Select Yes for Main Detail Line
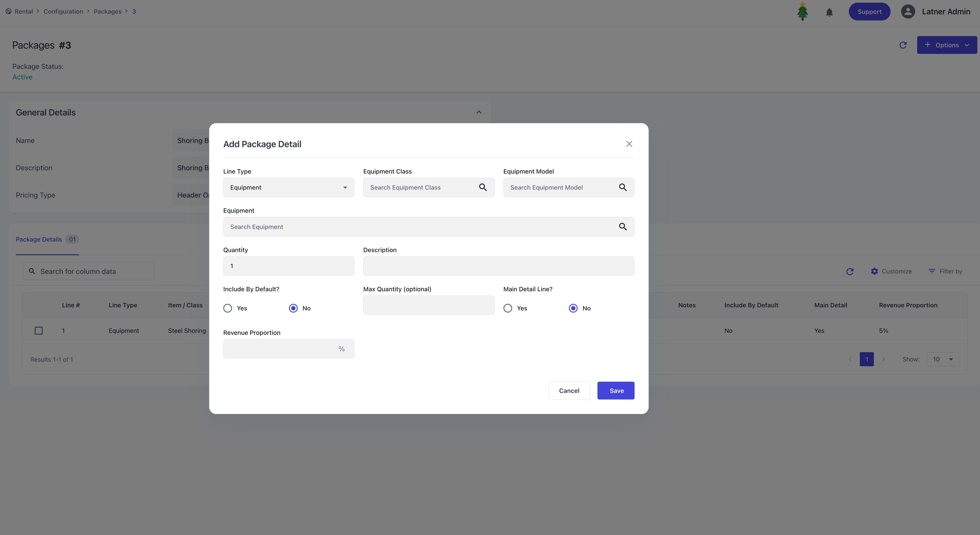Viewport: 980px width, 535px height. tap(508, 308)
